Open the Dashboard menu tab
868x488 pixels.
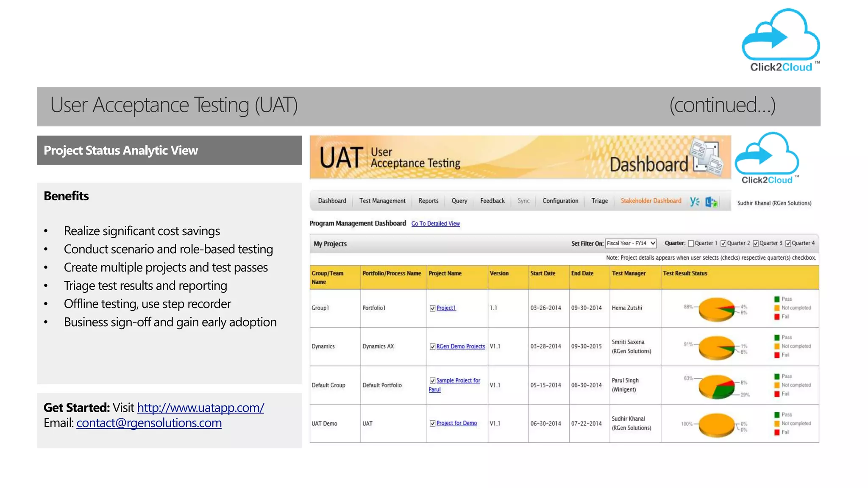point(332,201)
